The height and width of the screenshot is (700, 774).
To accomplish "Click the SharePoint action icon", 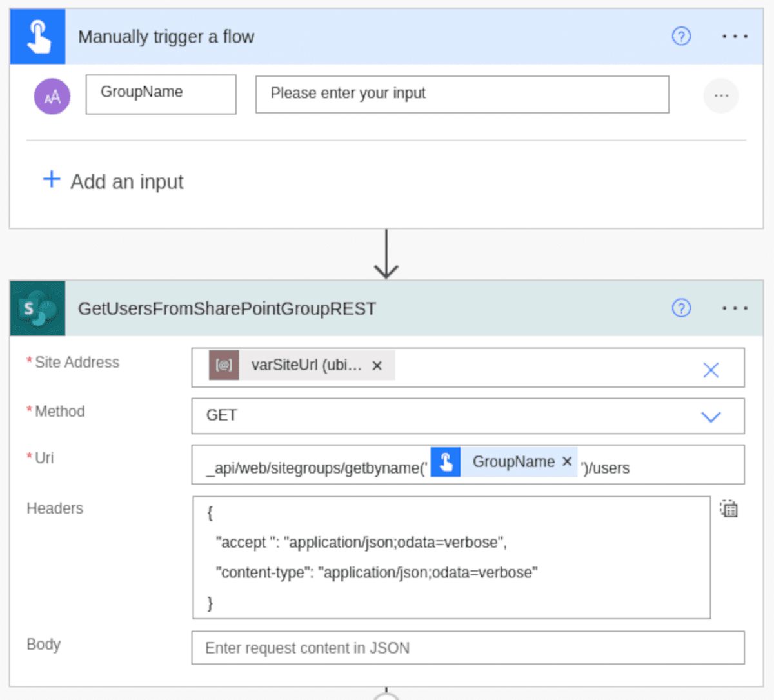I will click(x=37, y=308).
